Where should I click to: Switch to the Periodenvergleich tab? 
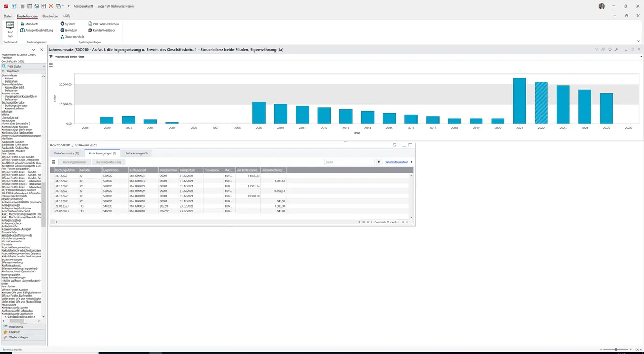click(x=136, y=153)
